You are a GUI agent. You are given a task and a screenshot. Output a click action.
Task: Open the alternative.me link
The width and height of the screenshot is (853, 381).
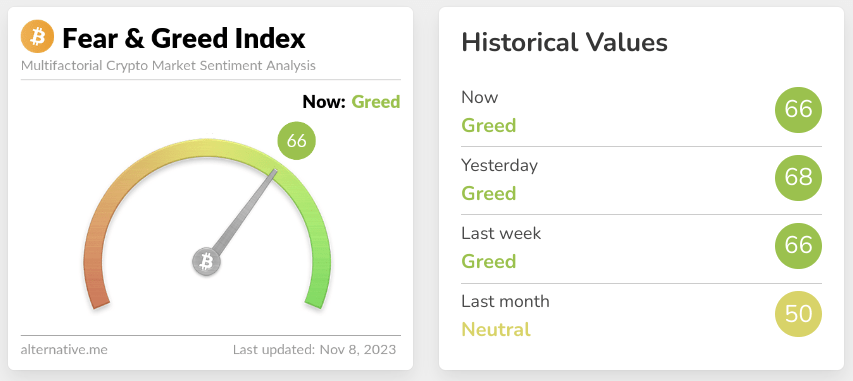64,349
